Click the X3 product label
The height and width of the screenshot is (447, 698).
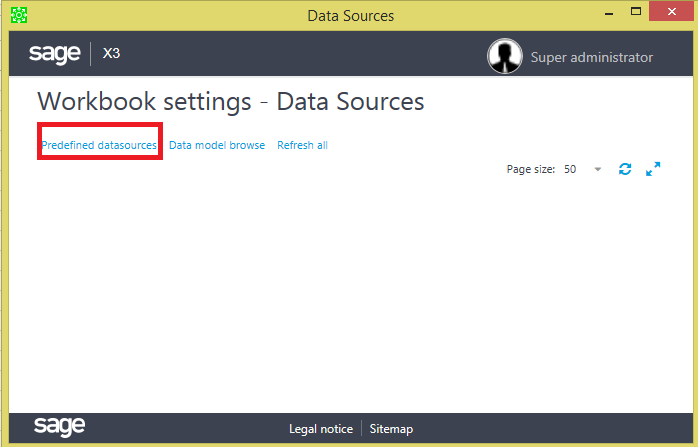[111, 53]
